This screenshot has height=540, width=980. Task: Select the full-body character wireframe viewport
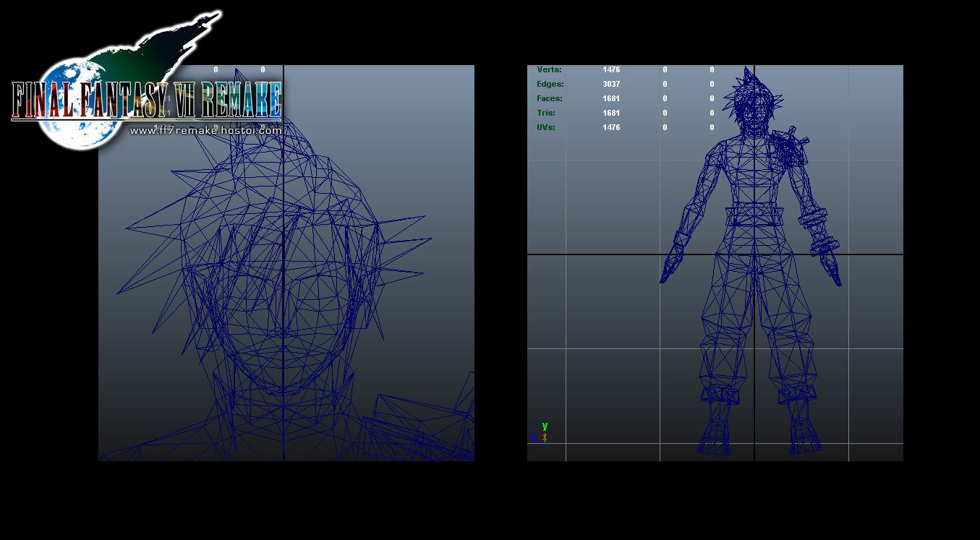tap(715, 263)
